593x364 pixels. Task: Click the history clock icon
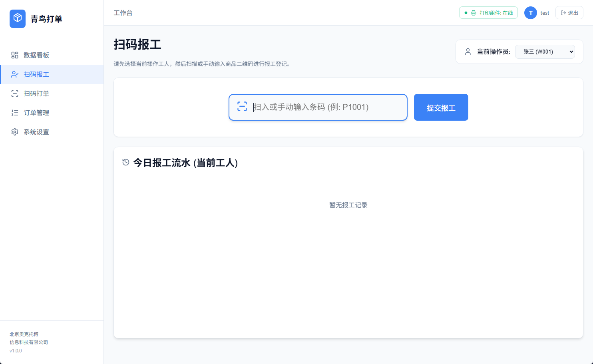coord(126,162)
